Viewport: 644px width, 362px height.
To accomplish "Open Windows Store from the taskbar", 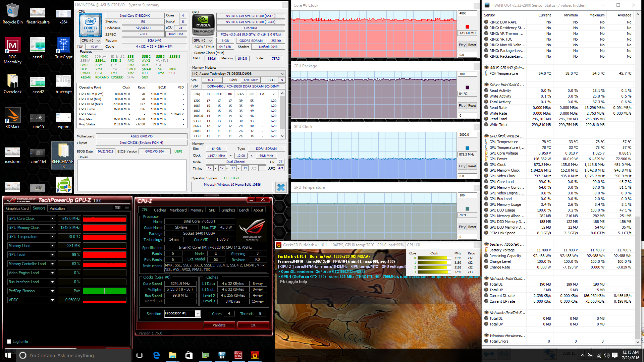I will pyautogui.click(x=189, y=355).
